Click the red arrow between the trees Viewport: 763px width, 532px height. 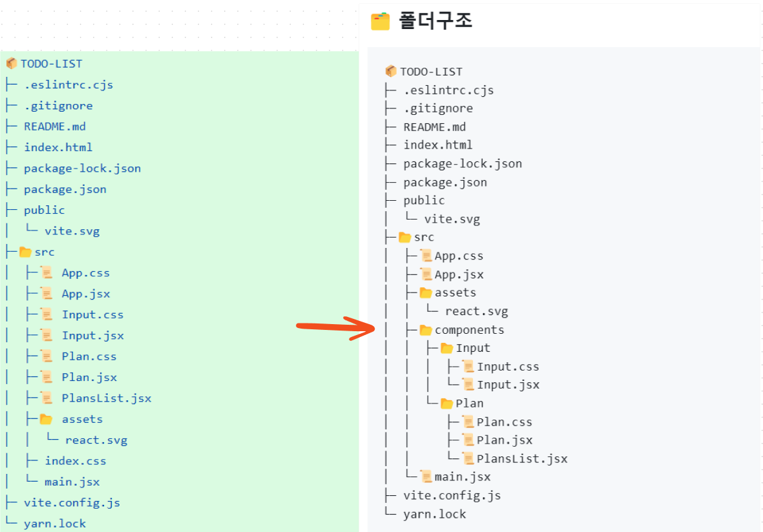[336, 328]
